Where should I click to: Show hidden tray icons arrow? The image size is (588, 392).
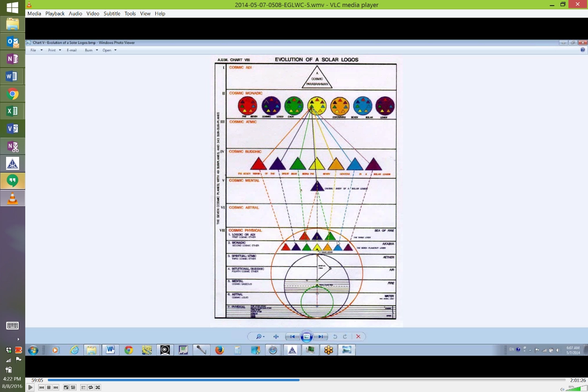(18, 339)
